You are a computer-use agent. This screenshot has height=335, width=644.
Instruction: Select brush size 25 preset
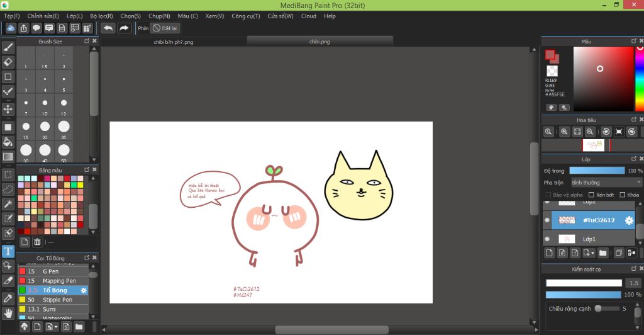pyautogui.click(x=64, y=130)
